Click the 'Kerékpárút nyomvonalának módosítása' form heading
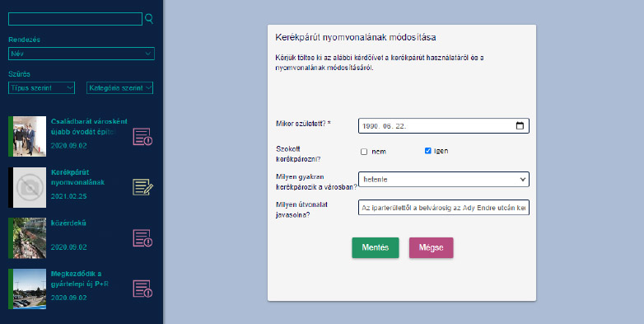 pos(356,37)
